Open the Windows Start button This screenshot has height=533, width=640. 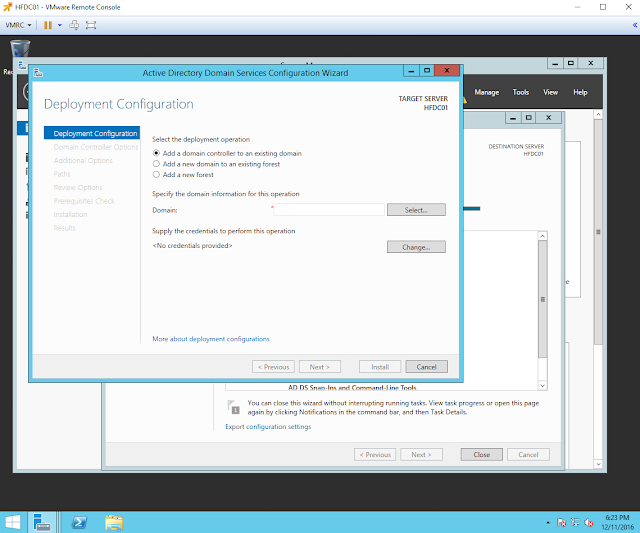12,522
